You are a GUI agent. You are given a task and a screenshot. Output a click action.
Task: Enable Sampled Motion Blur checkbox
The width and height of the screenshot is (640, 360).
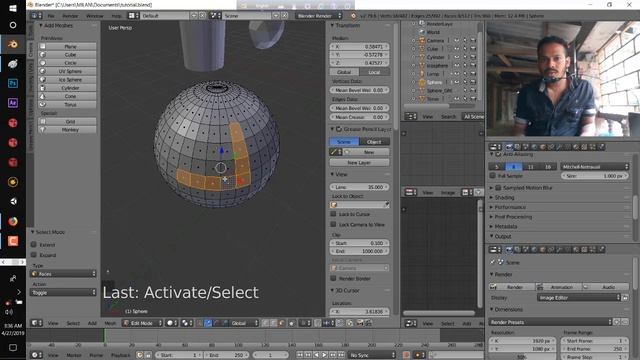pos(498,188)
